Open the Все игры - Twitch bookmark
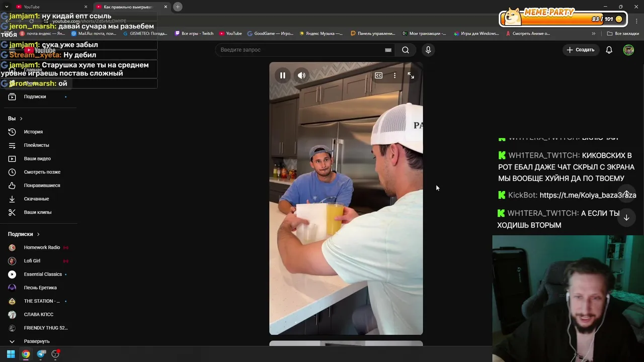This screenshot has width=644, height=362. pos(194,34)
